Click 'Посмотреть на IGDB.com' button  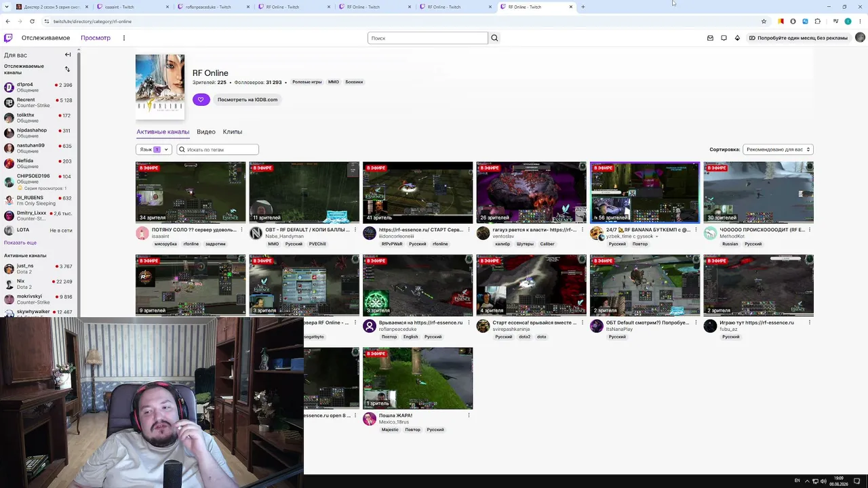pos(248,100)
